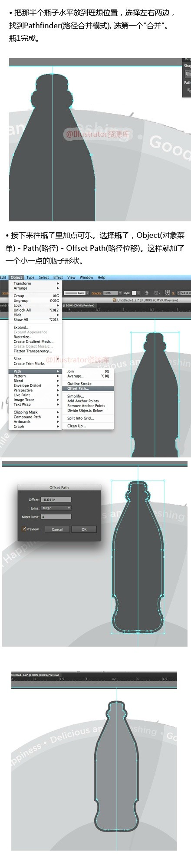Choose Remove Anchor Points

tap(89, 406)
